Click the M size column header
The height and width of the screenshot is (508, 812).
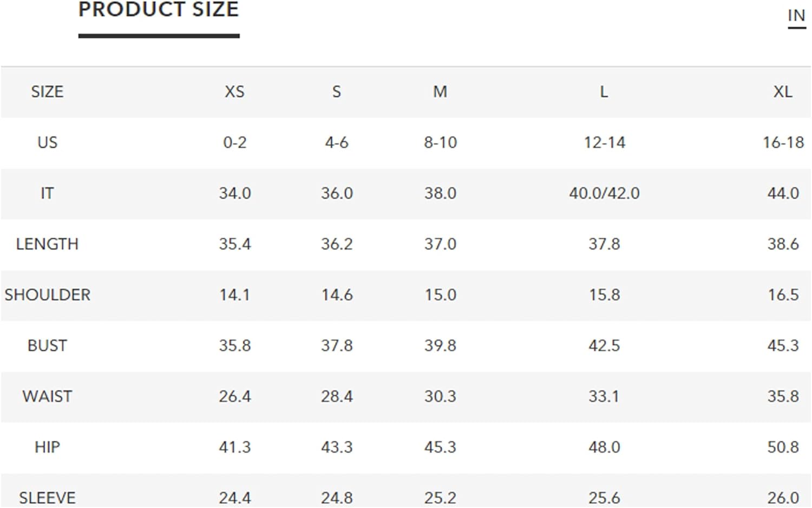point(440,92)
